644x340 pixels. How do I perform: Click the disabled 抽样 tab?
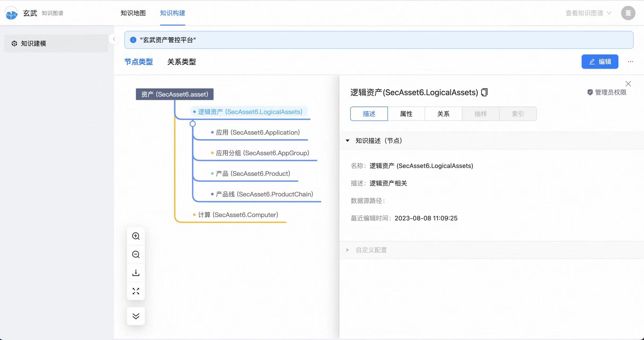click(x=481, y=114)
